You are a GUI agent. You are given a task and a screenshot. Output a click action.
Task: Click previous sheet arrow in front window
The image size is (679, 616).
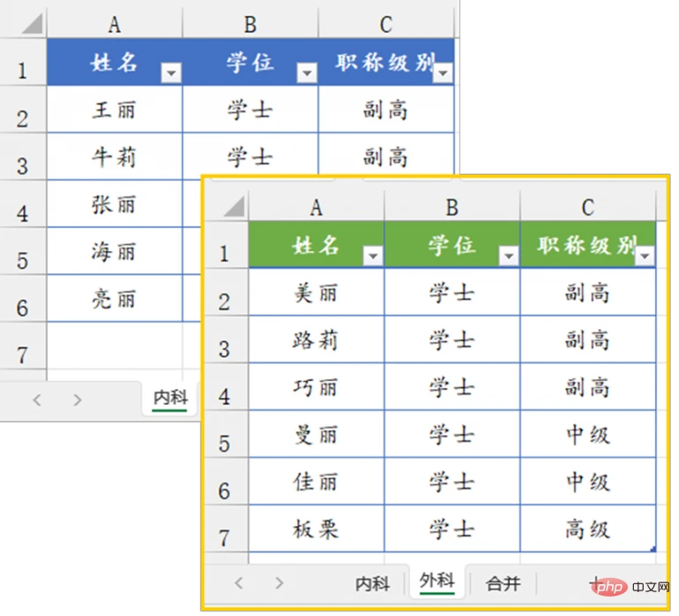[x=239, y=583]
